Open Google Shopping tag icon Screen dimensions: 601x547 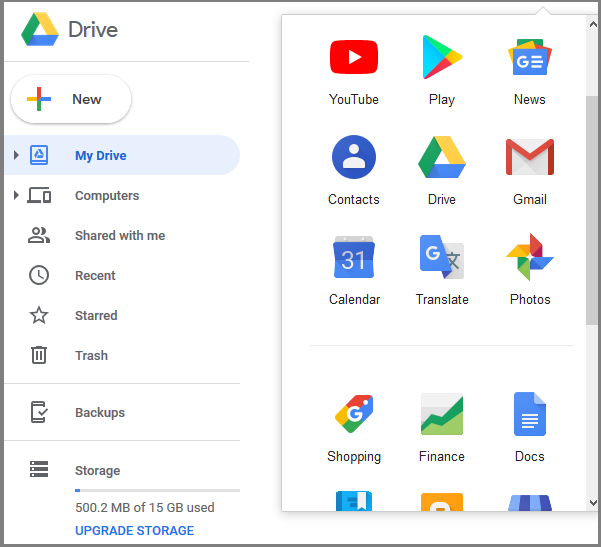click(x=354, y=414)
